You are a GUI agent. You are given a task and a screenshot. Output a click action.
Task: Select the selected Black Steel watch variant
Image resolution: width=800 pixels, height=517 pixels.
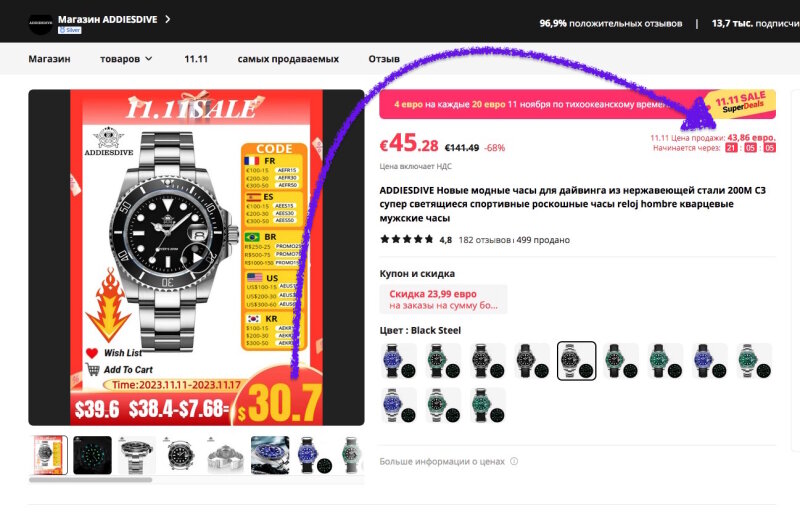[576, 361]
